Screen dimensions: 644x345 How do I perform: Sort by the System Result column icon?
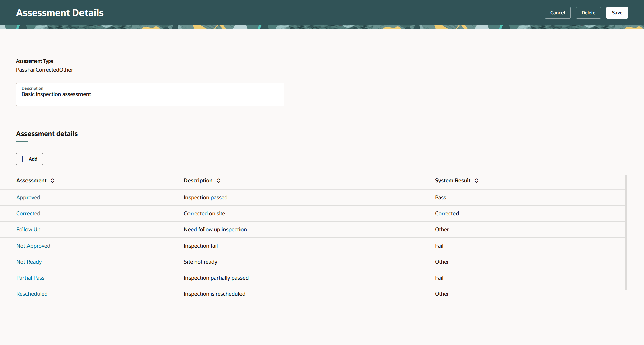point(477,181)
